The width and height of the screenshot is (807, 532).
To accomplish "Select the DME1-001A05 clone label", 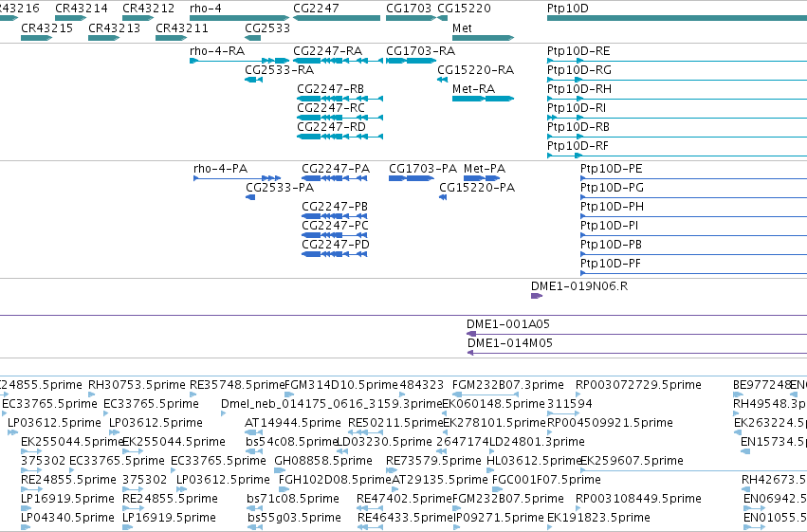I will (x=508, y=324).
